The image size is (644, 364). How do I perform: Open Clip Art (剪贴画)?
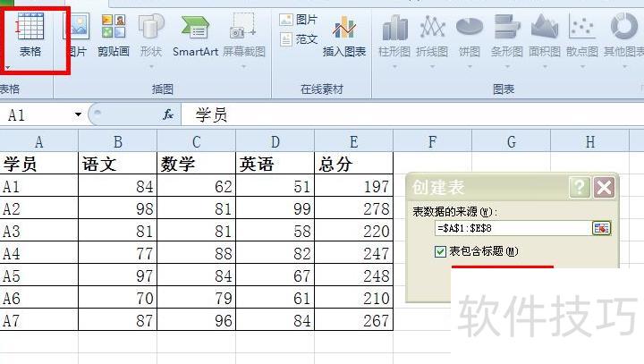click(114, 35)
